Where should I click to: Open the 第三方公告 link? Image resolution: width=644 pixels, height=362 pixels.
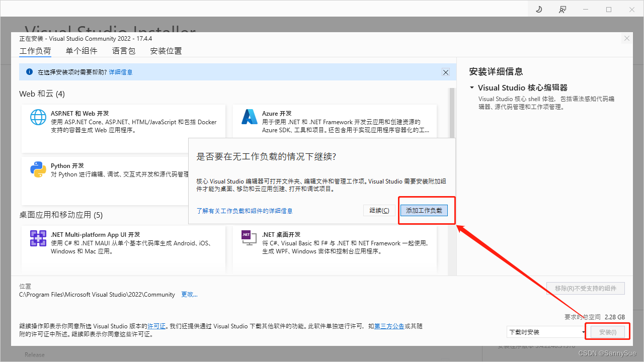[389, 326]
